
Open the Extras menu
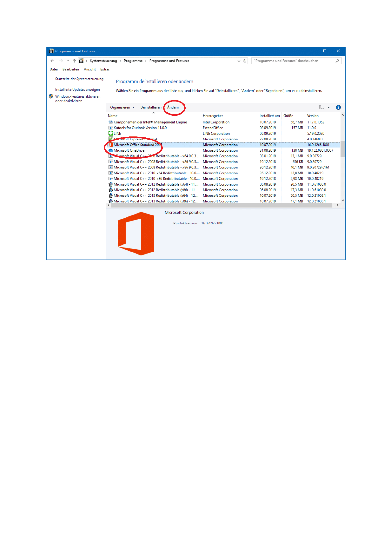[105, 69]
